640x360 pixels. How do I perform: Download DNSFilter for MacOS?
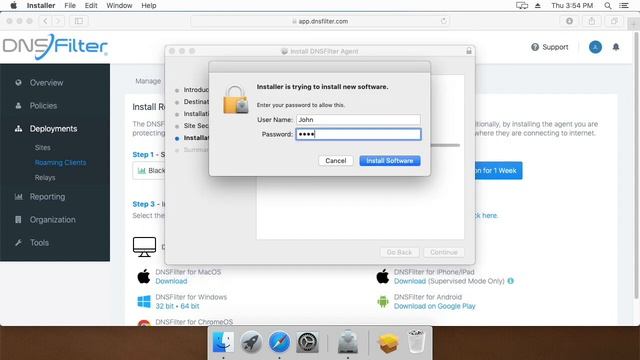(171, 281)
